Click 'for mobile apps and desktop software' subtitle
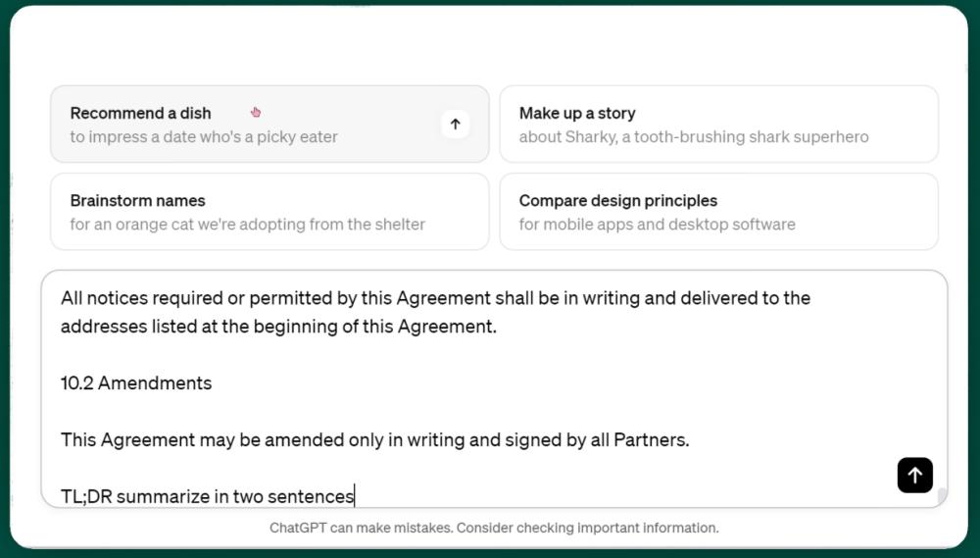 [657, 225]
